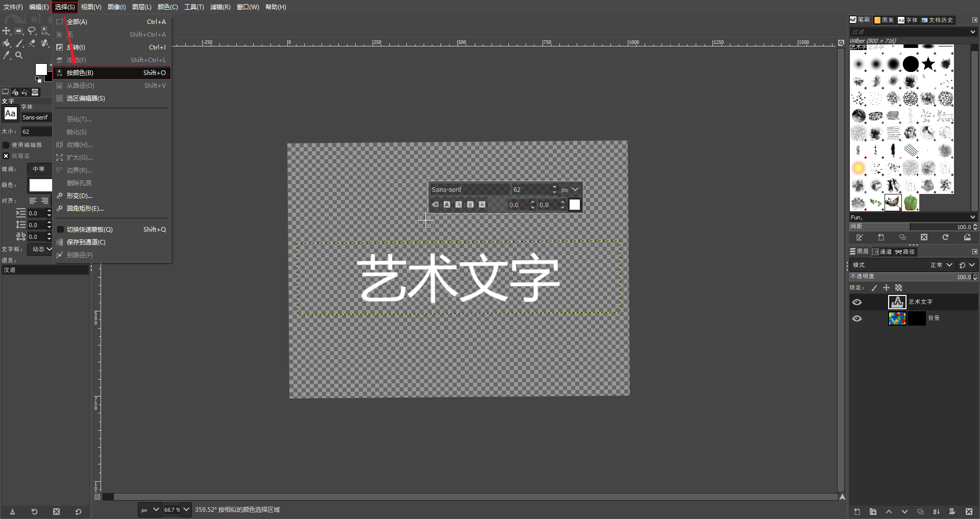
Task: Click the Raise layer arrow
Action: click(889, 511)
